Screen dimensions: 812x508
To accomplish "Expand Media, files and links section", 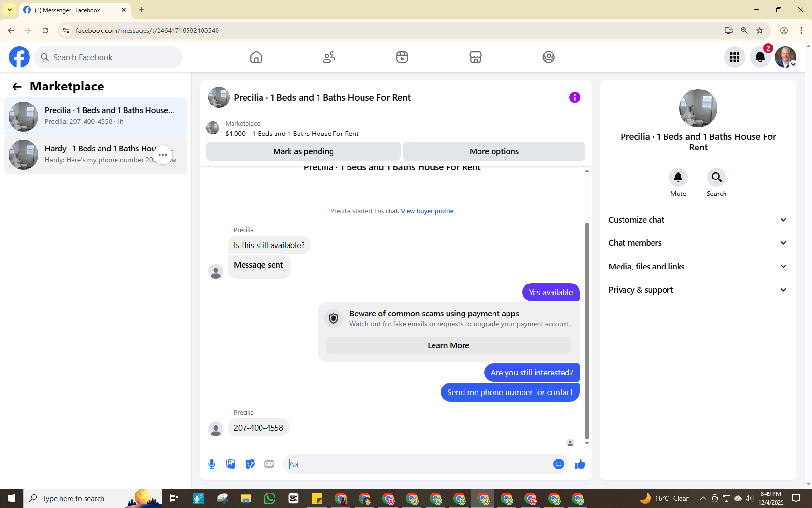I will (698, 267).
